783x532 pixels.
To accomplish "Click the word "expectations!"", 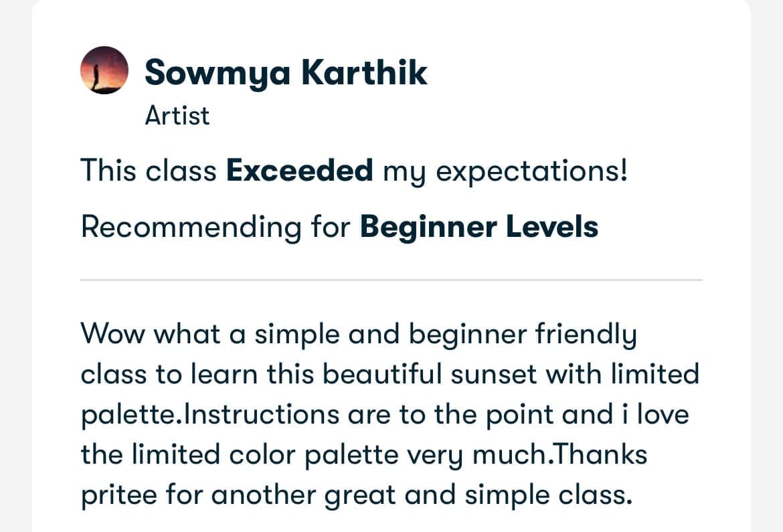I will pyautogui.click(x=532, y=171).
